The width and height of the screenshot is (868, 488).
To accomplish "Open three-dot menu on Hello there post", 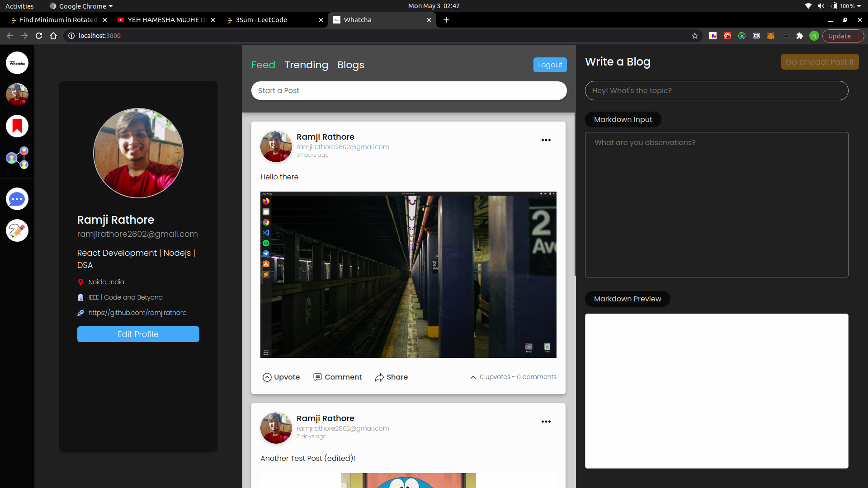I will click(x=546, y=140).
